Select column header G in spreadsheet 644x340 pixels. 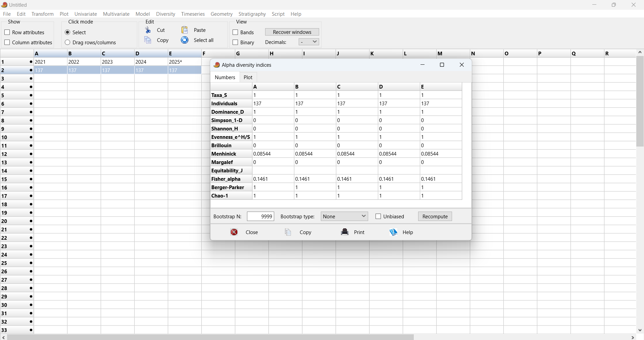tap(252, 54)
